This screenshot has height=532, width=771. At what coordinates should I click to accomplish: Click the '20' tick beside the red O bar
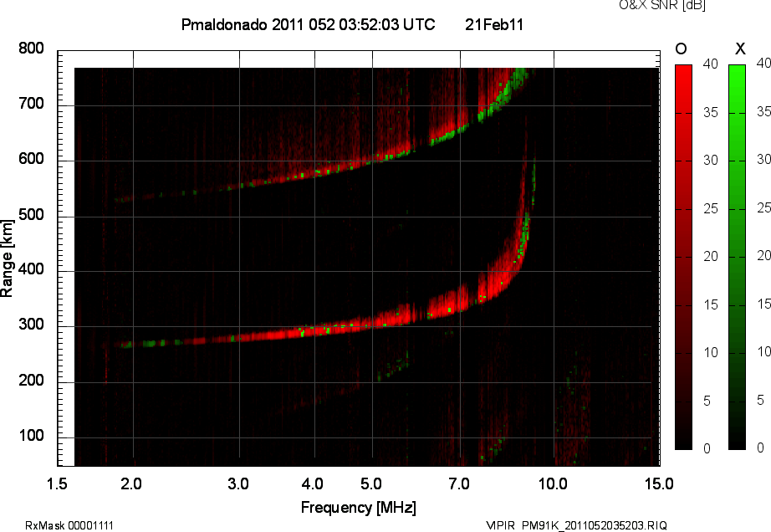pos(710,256)
